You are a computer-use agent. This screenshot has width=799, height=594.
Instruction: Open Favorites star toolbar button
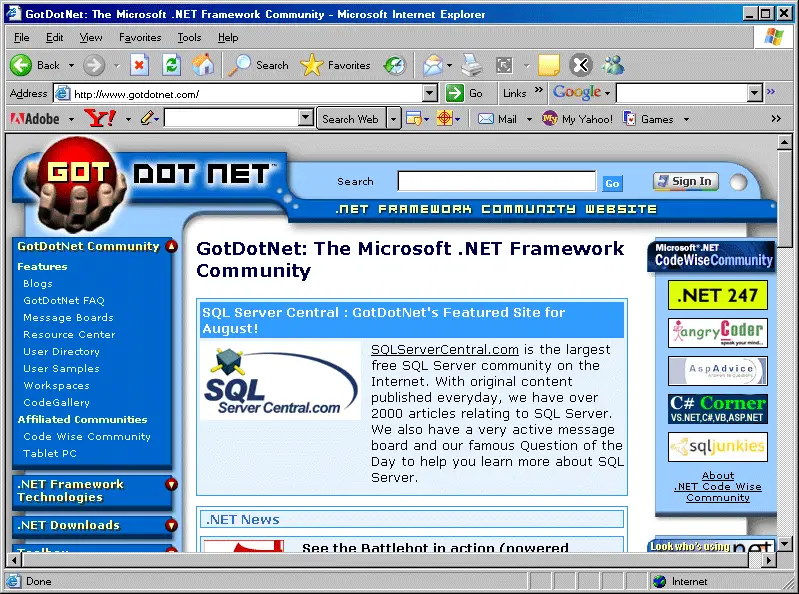(x=311, y=65)
